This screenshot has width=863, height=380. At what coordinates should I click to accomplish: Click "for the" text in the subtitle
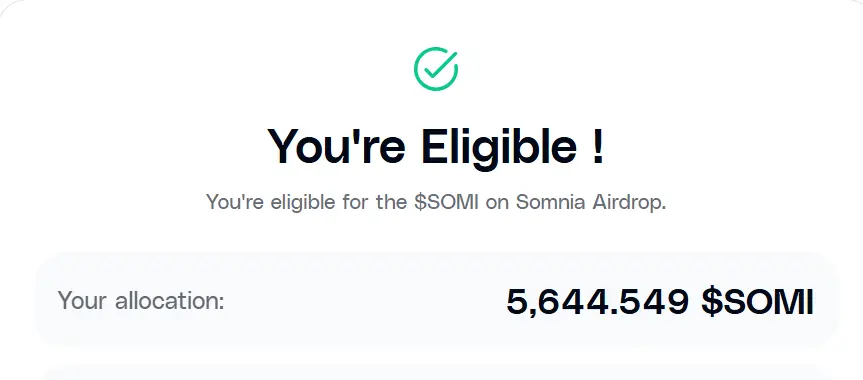click(x=374, y=202)
